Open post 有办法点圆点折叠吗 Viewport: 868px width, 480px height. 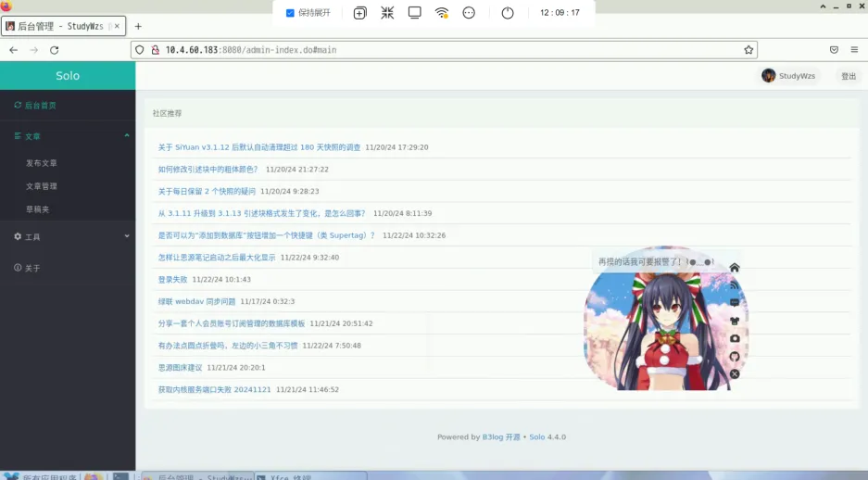tap(228, 346)
